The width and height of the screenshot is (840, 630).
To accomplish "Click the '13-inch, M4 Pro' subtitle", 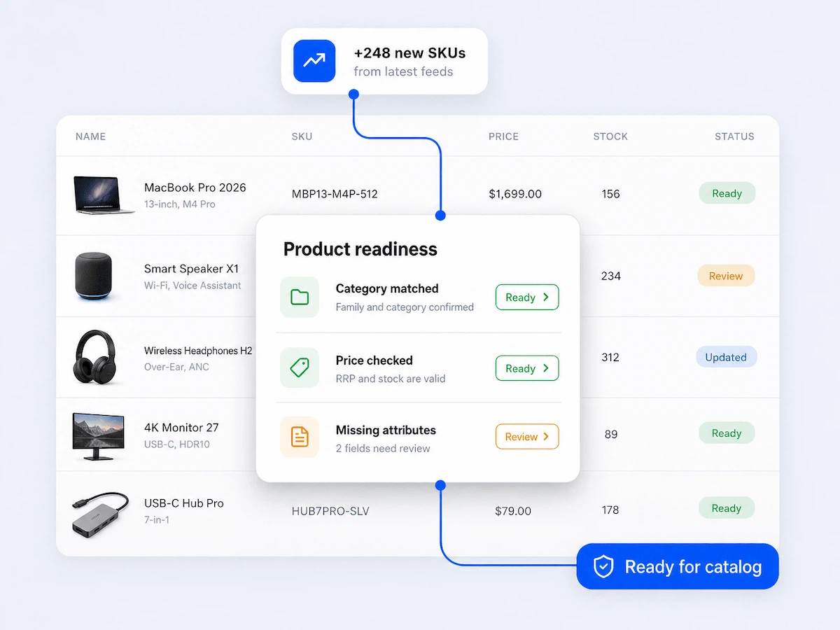I will click(x=180, y=204).
